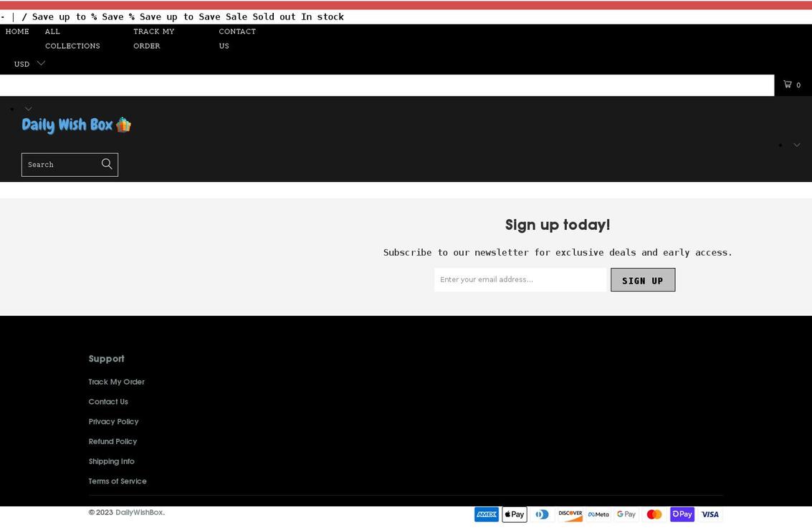Open Refund Policy footer link
Image resolution: width=812 pixels, height=530 pixels.
[x=113, y=441]
